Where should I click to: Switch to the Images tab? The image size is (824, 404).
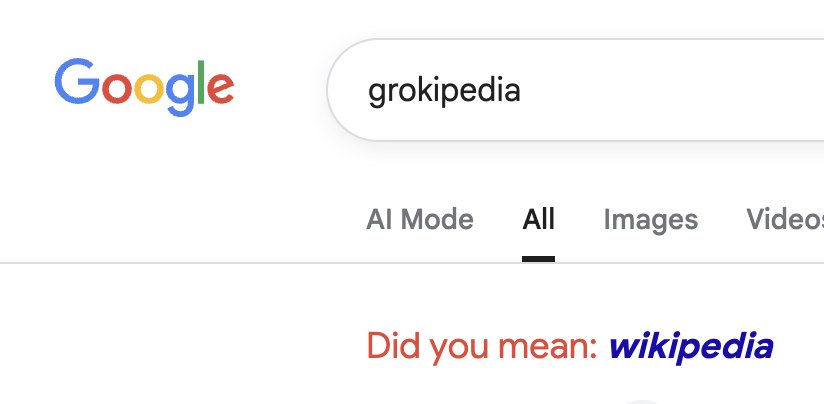(x=650, y=219)
